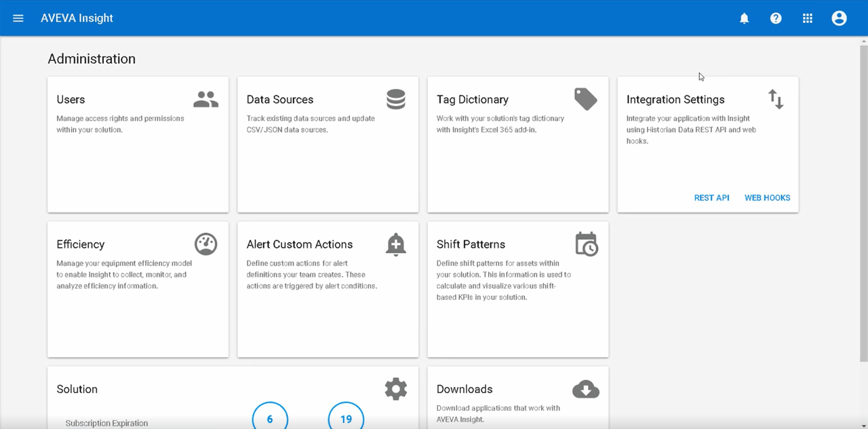Click the 'Manage access rights and permissions' description

(x=120, y=124)
